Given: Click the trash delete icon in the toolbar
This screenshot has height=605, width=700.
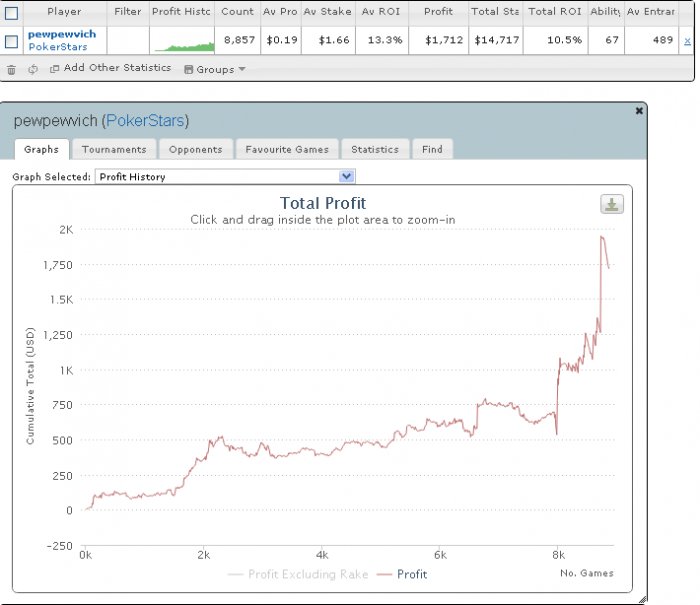Looking at the screenshot, I should pyautogui.click(x=12, y=70).
